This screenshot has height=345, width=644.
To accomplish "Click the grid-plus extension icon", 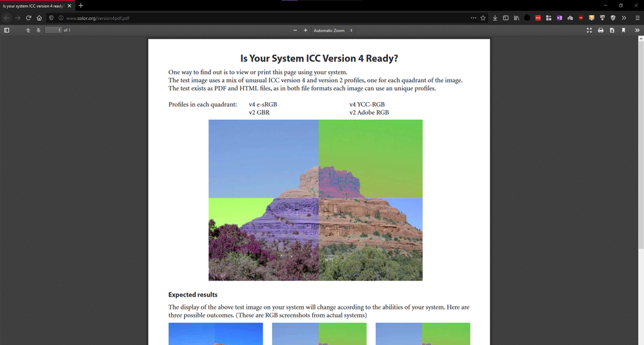I will coord(548,18).
